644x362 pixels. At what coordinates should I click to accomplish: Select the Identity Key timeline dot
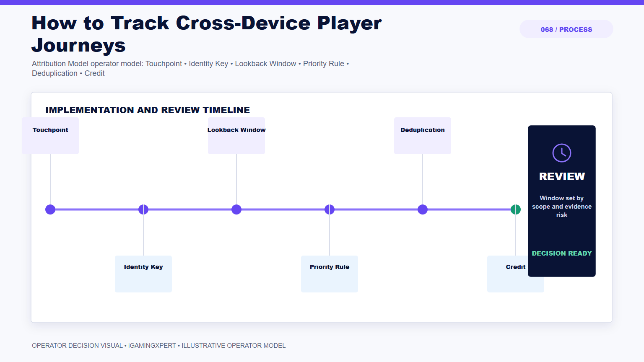coord(143,209)
